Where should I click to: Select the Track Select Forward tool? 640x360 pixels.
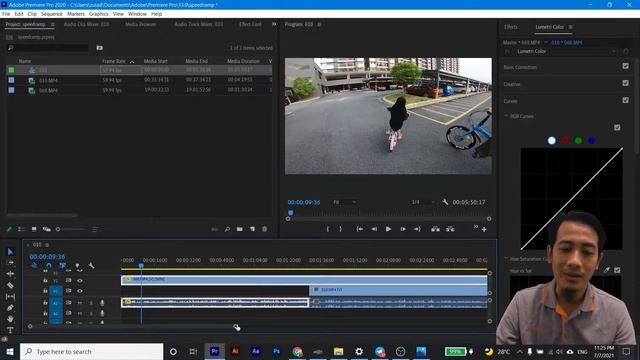pyautogui.click(x=10, y=262)
